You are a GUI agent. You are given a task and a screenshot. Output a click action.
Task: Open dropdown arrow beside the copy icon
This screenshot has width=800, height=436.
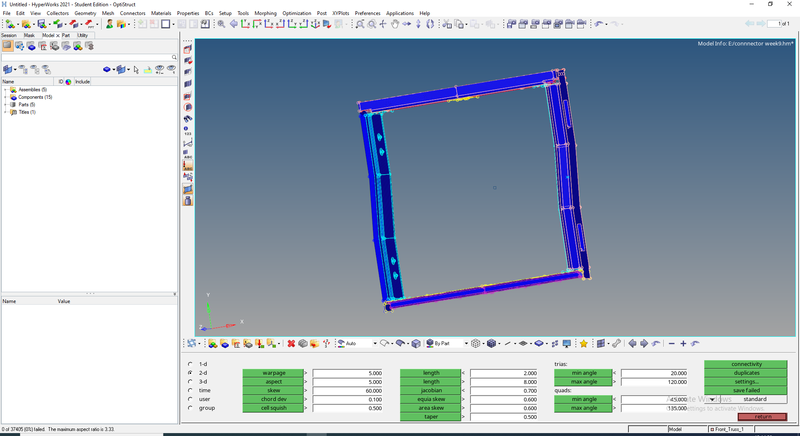[x=467, y=24]
